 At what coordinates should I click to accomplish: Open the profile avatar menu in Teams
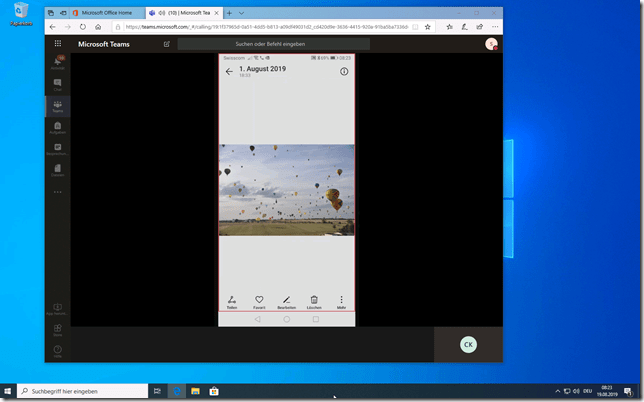tap(491, 44)
